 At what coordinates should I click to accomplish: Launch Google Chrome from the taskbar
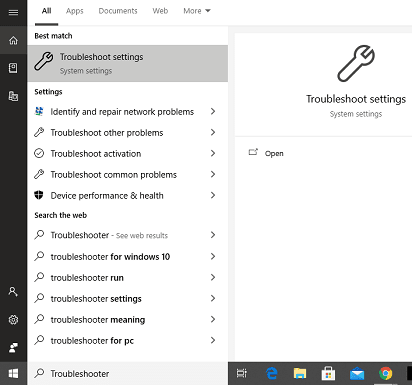[x=386, y=373]
